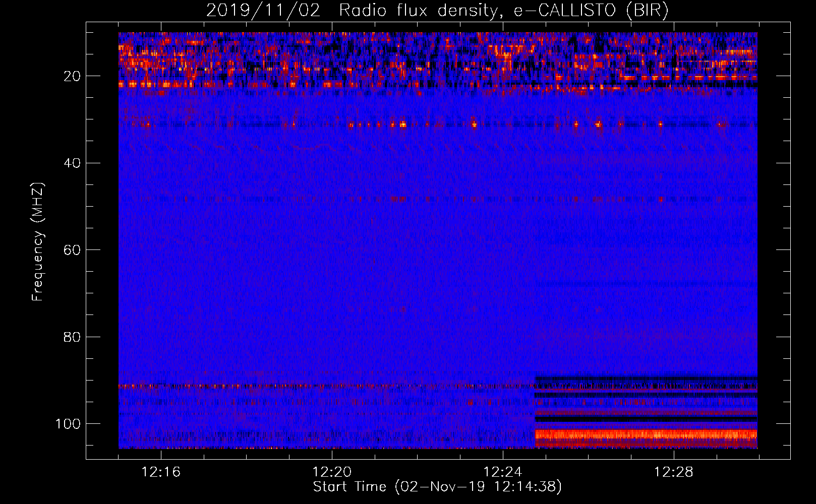Click the 60 frequency tick label
Screen dimensions: 816x504
coord(72,250)
